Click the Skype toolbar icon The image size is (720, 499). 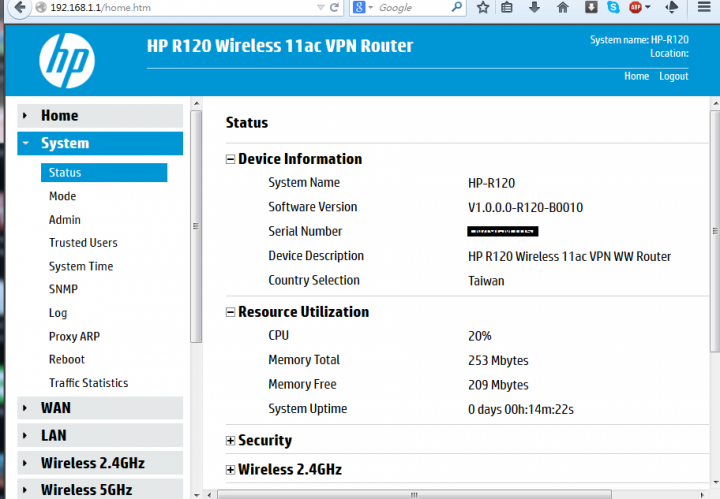pyautogui.click(x=613, y=7)
